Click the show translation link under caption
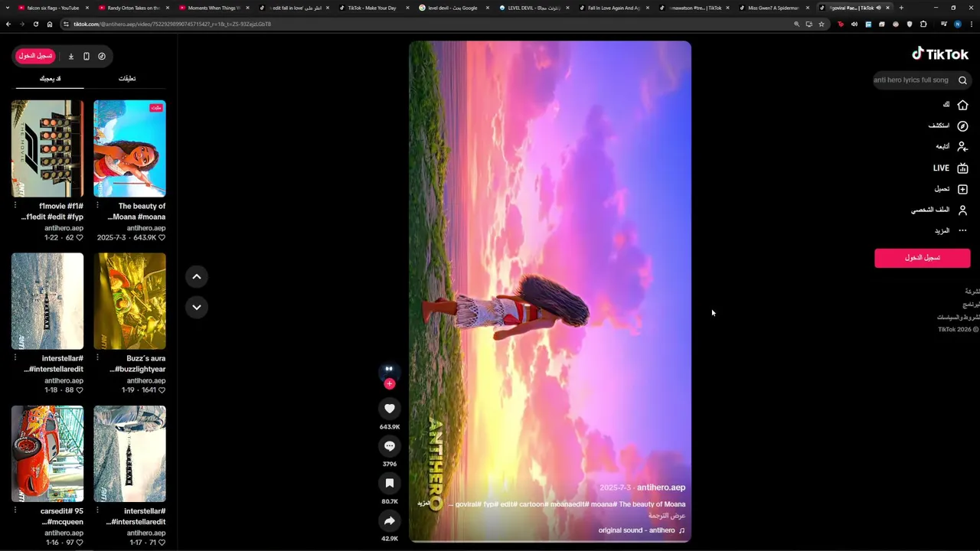Image resolution: width=980 pixels, height=551 pixels. tap(667, 516)
